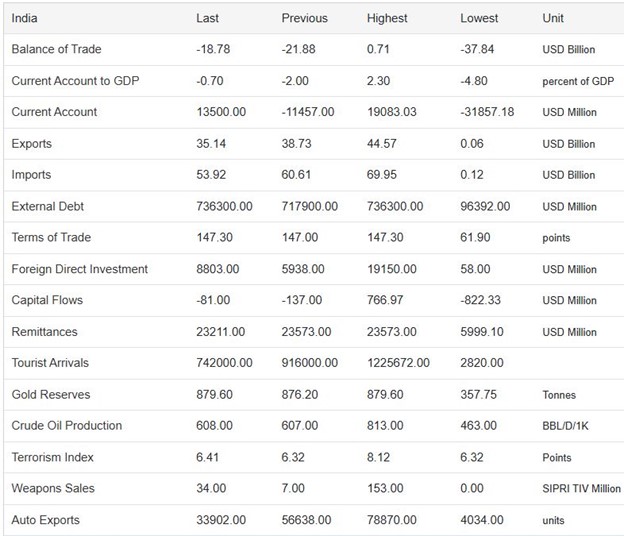Select the Imports indicator link
Image resolution: width=624 pixels, height=536 pixels.
click(x=31, y=174)
